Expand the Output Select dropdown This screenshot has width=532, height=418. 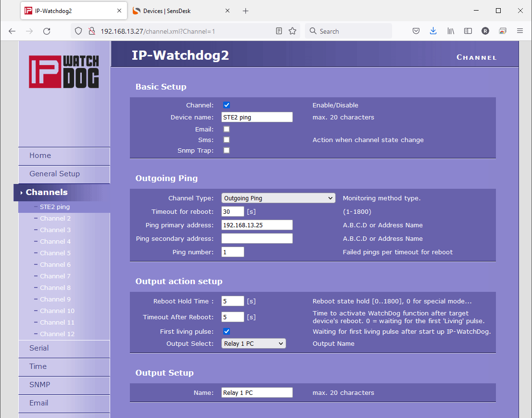(253, 344)
